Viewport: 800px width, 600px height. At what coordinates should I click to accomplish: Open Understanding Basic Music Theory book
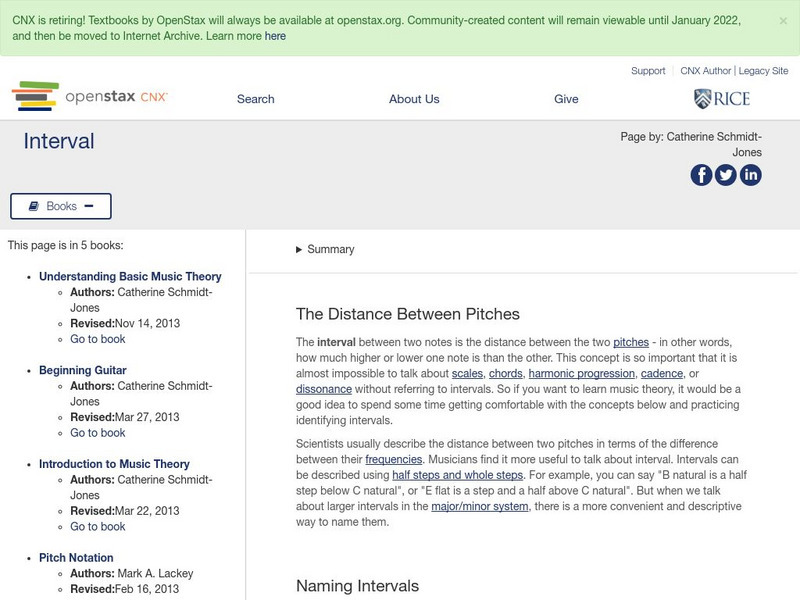130,277
